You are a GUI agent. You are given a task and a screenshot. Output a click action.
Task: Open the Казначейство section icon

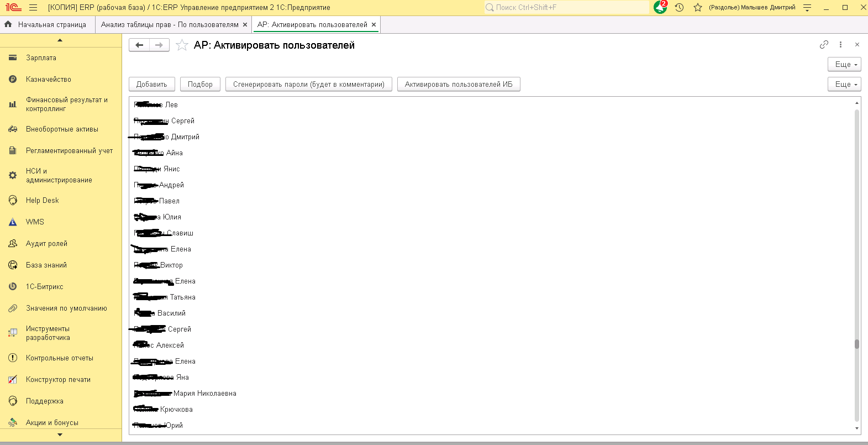click(13, 79)
